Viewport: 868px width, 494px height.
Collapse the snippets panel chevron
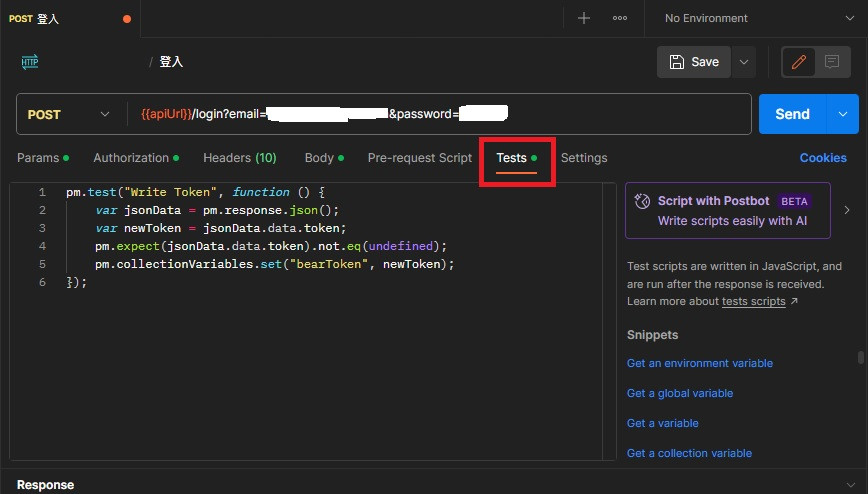pos(847,210)
